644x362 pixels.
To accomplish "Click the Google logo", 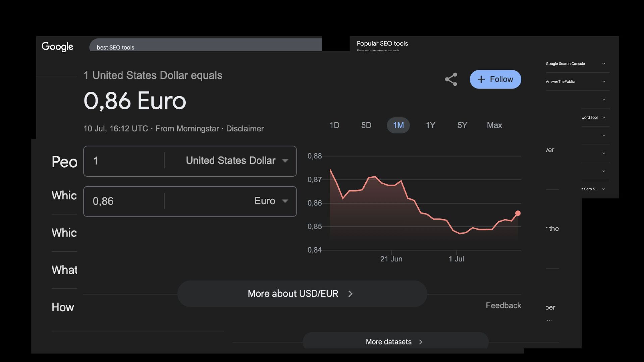I will (x=57, y=47).
